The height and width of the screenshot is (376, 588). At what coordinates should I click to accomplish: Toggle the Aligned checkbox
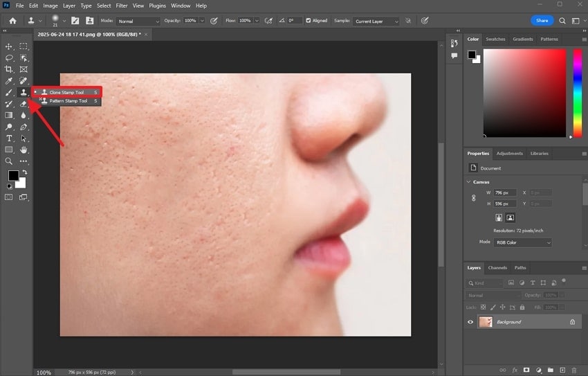tap(309, 21)
